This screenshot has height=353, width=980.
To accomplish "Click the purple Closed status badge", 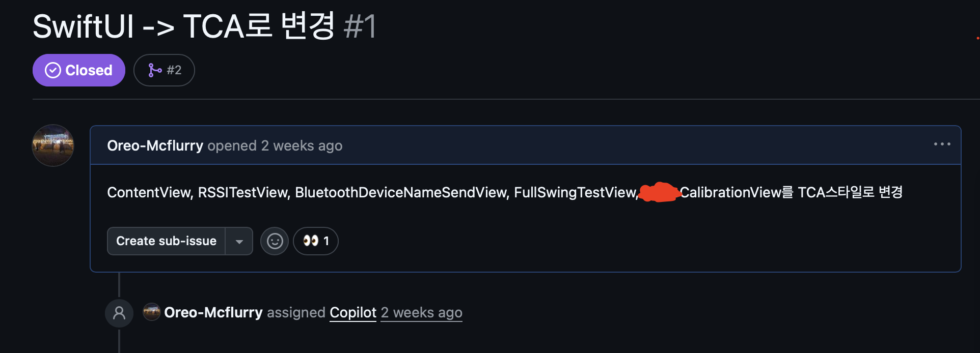I will pyautogui.click(x=79, y=70).
